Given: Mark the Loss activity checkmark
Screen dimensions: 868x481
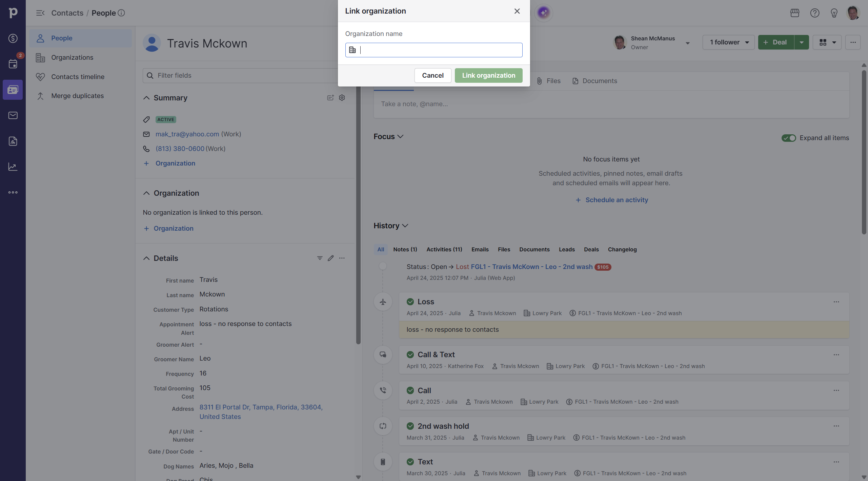Looking at the screenshot, I should click(410, 302).
